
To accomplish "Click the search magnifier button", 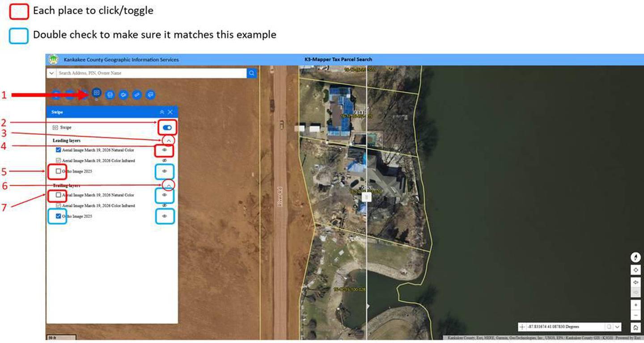I will point(252,73).
